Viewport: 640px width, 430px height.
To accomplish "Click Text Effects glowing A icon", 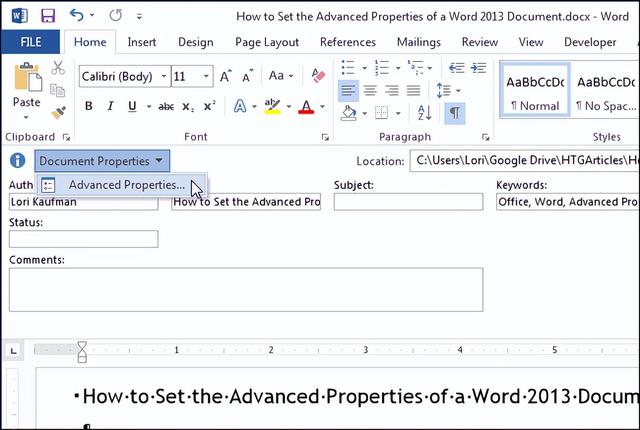I will pos(240,106).
